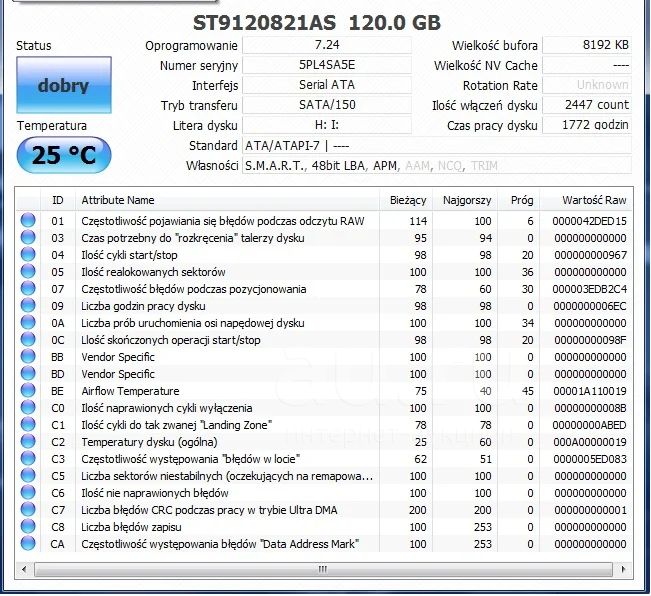Viewport: 651px width, 596px height.
Task: Click the drive letter field H: I:
Action: pyautogui.click(x=327, y=125)
